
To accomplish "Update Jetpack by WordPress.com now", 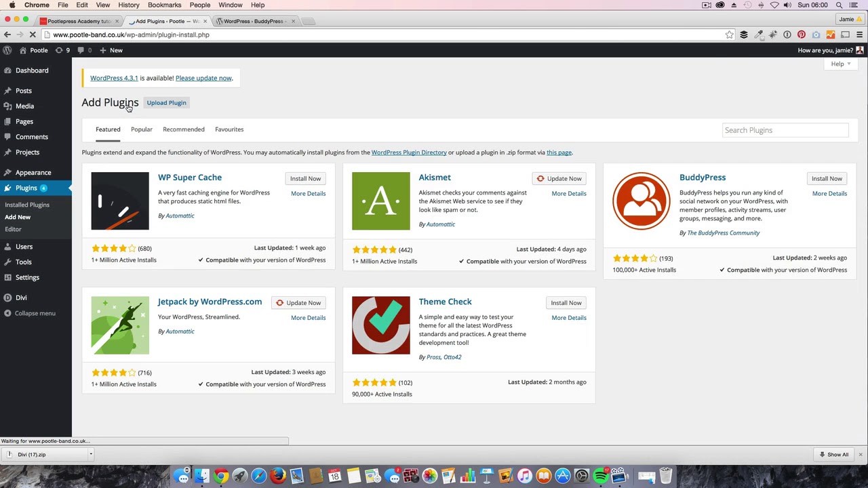I will pyautogui.click(x=298, y=303).
